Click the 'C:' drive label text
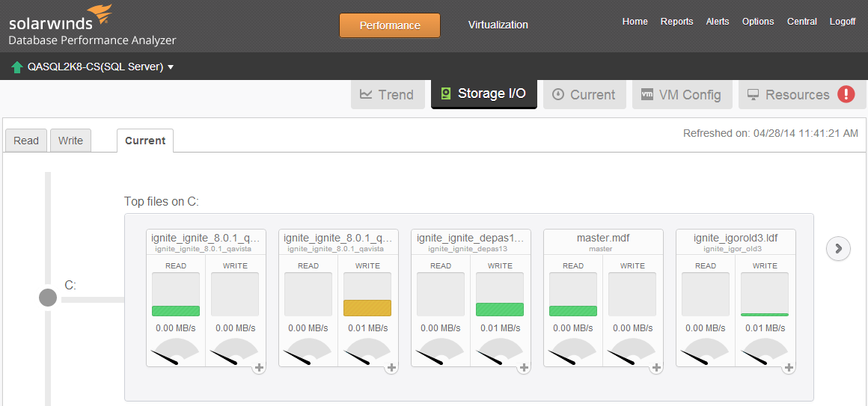This screenshot has height=406, width=868. pos(70,286)
